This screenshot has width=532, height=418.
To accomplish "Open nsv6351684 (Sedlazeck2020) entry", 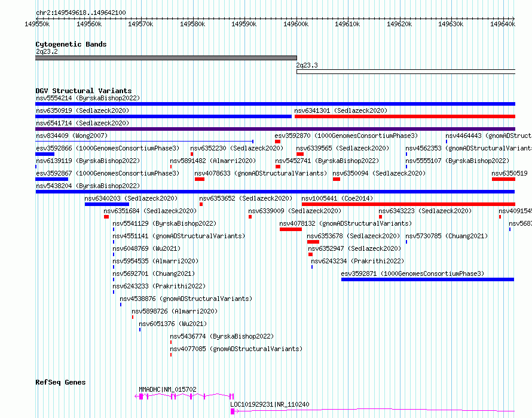I will pyautogui.click(x=150, y=211).
